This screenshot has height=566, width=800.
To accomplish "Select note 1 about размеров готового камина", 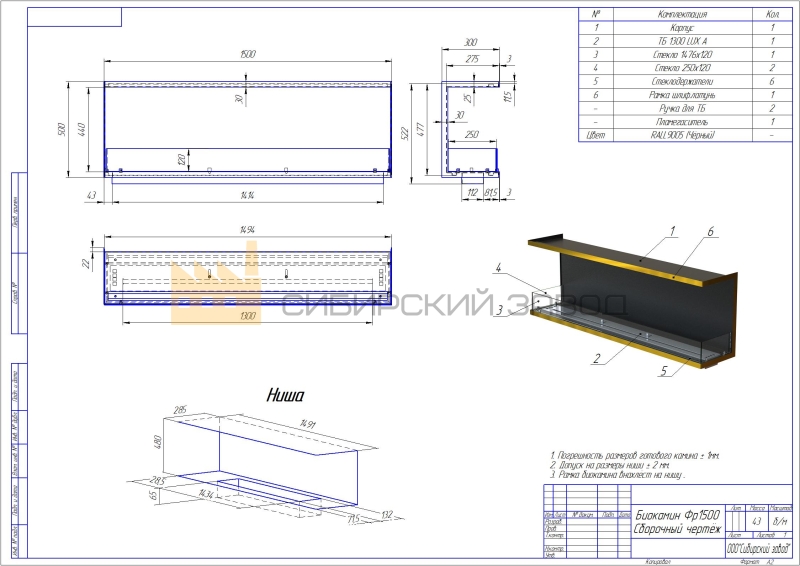I will click(634, 455).
